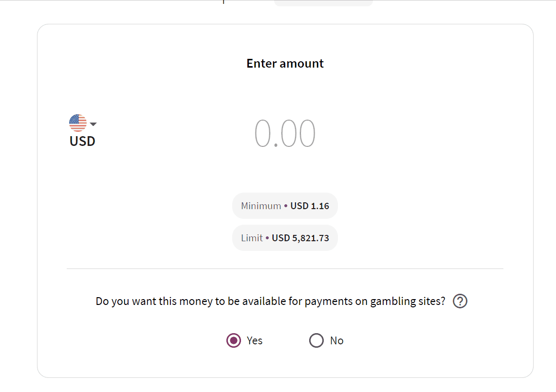The height and width of the screenshot is (392, 556).
Task: Choose No for gambling site payments
Action: pyautogui.click(x=315, y=340)
